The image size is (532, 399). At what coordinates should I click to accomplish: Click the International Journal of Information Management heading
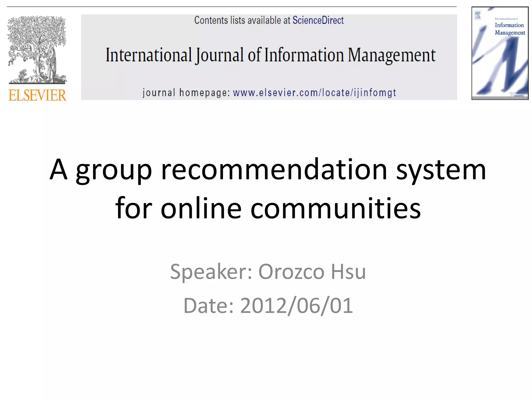270,55
